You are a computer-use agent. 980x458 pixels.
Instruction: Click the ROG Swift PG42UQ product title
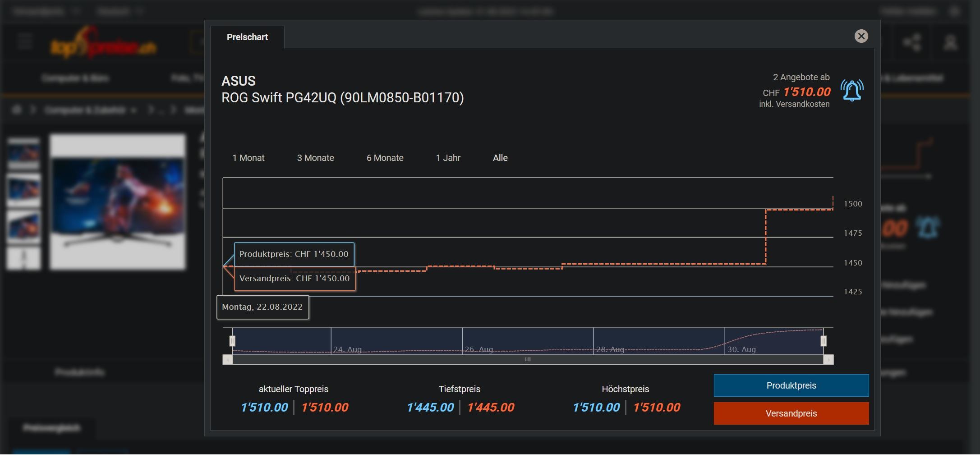(343, 98)
